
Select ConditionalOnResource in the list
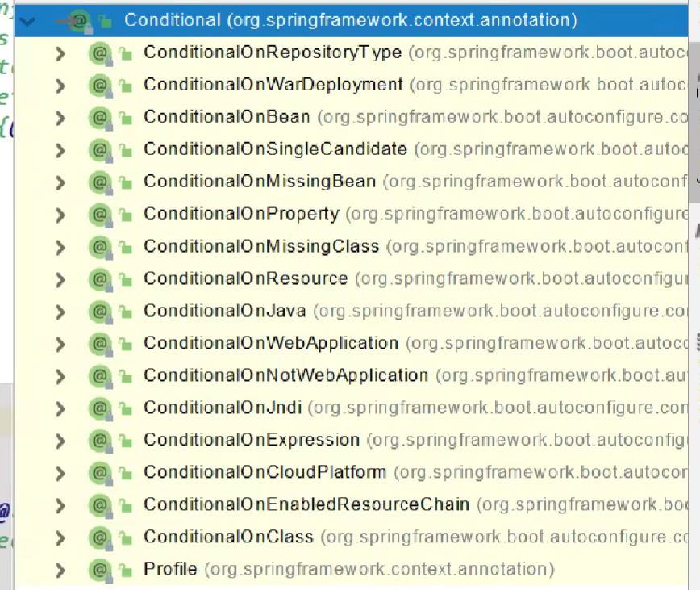245,278
